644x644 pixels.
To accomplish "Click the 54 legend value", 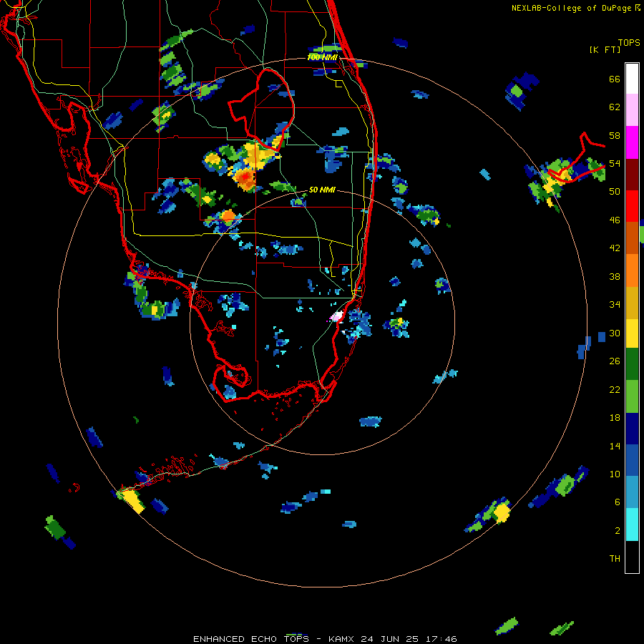I will pyautogui.click(x=615, y=163).
